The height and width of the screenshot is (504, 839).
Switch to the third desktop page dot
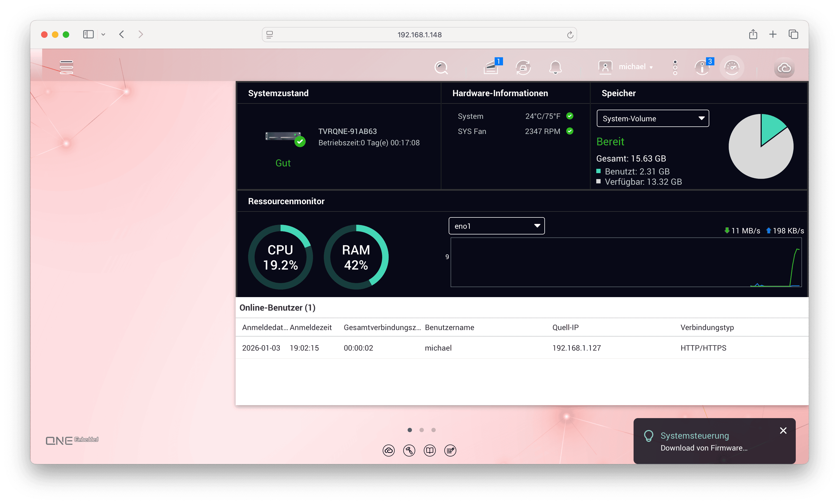[x=433, y=430]
